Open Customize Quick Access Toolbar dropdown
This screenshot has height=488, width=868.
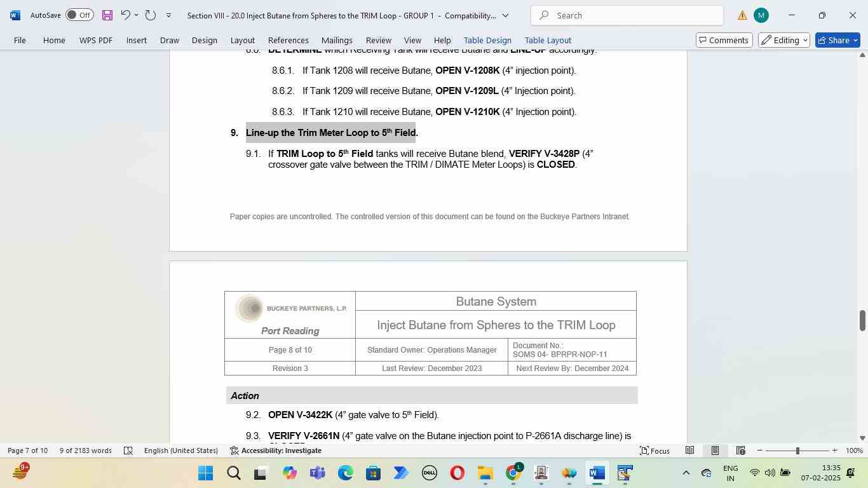coord(168,15)
